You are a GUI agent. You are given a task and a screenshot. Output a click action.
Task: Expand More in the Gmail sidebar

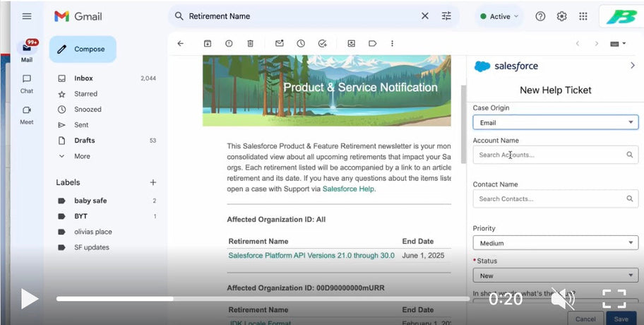point(82,156)
